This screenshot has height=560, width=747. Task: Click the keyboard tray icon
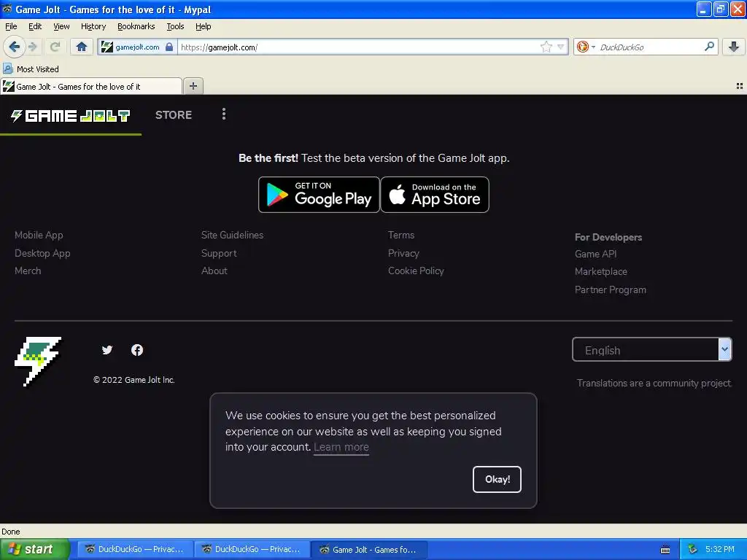coord(665,550)
